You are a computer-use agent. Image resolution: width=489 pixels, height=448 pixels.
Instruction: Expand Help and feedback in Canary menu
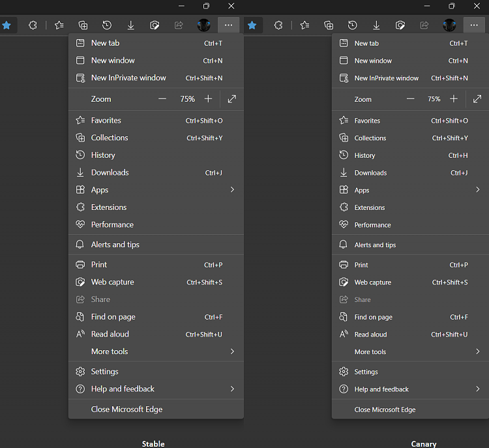click(478, 389)
